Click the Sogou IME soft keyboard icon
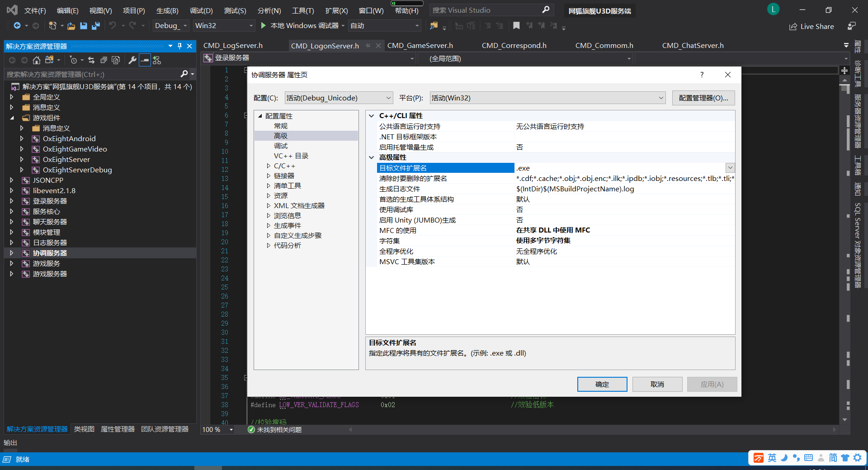868x470 pixels. pos(808,458)
